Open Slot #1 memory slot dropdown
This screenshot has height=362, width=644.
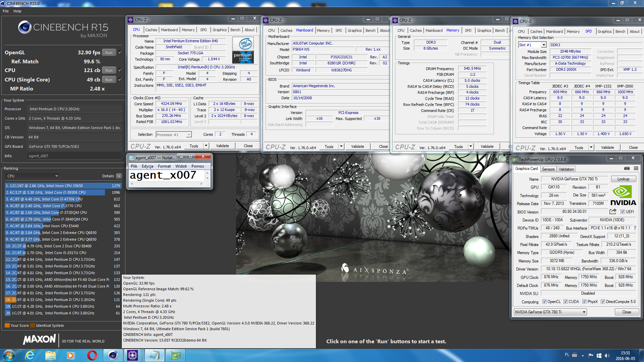532,45
